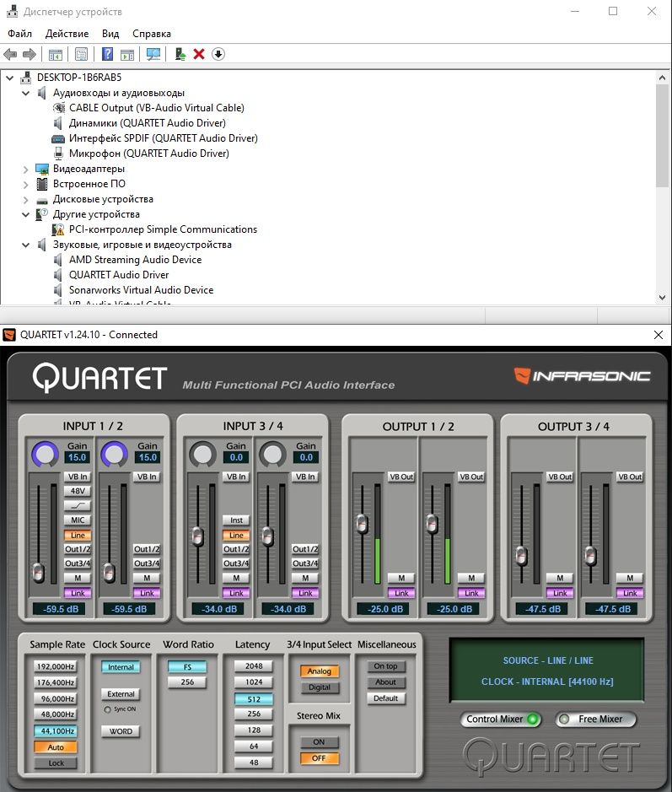Expand the Встроенное ПО category
Image resolution: width=672 pixels, height=792 pixels.
tap(26, 185)
